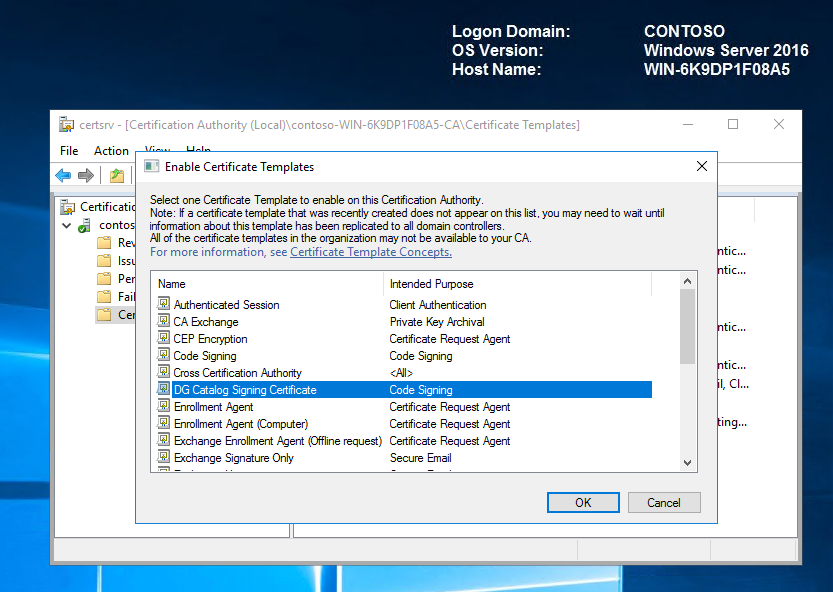Click the Issued Certificates folder icon

[x=104, y=261]
